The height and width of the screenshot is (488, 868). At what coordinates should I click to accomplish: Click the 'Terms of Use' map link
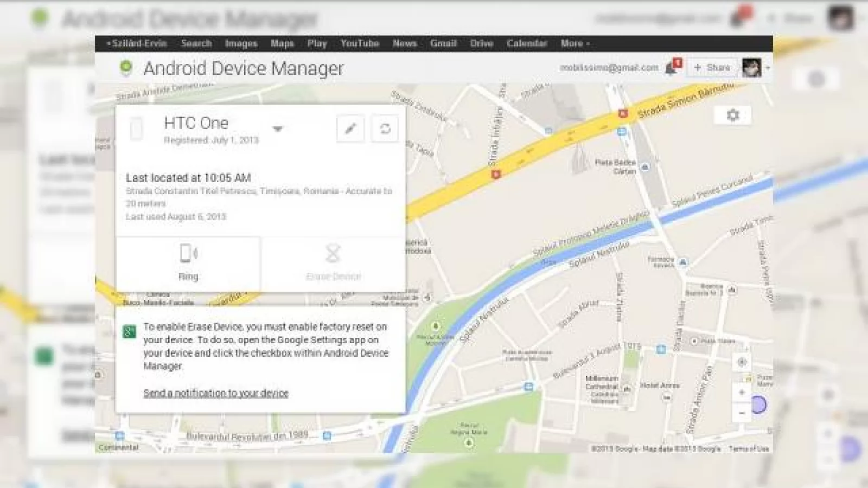click(749, 448)
